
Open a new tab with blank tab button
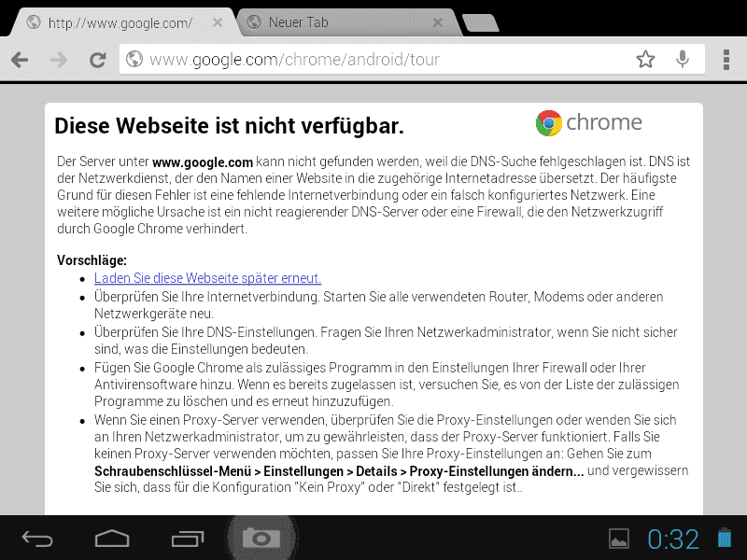480,22
